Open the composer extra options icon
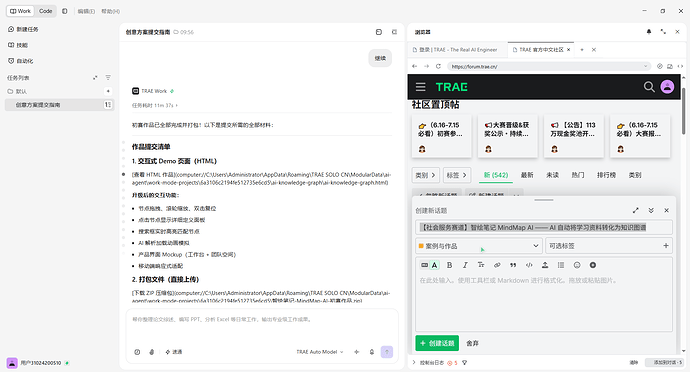This screenshot has width=690, height=372. click(593, 265)
